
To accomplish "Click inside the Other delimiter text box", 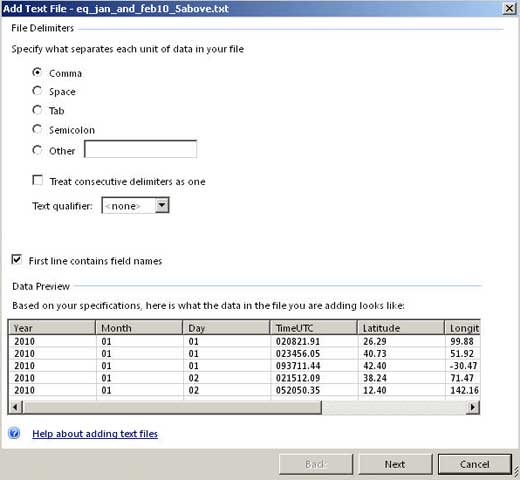I will coord(140,149).
